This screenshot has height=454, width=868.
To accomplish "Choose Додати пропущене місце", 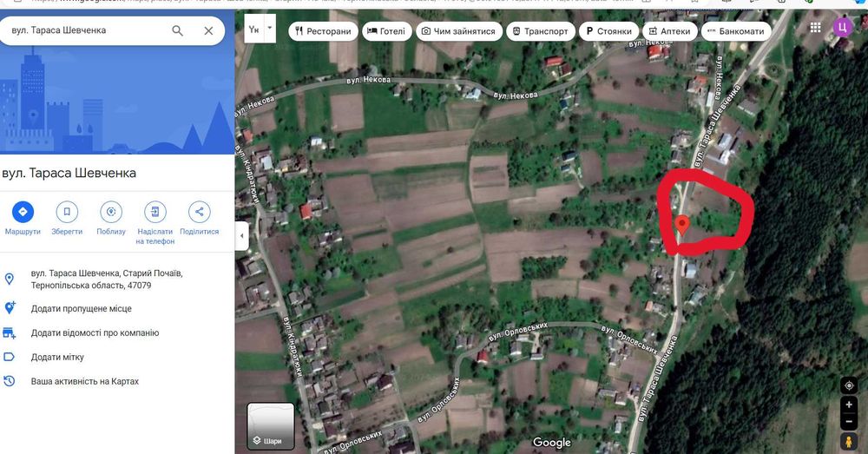I will point(82,308).
